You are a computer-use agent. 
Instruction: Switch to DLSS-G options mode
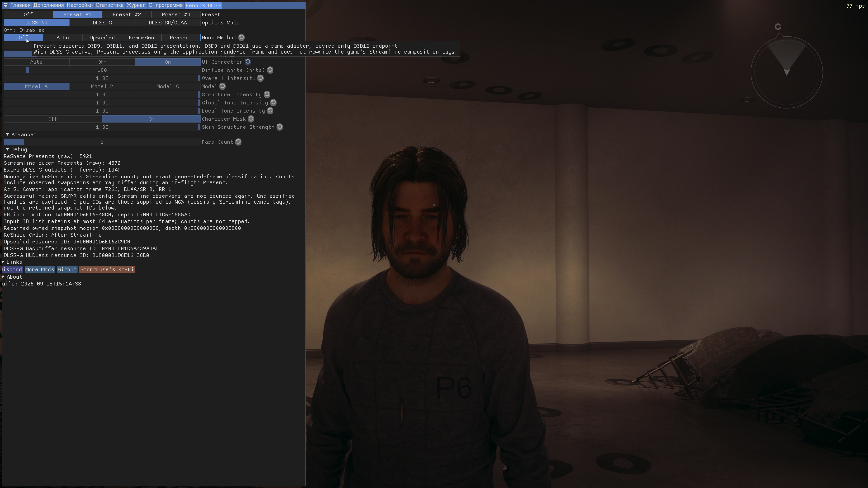pos(102,23)
